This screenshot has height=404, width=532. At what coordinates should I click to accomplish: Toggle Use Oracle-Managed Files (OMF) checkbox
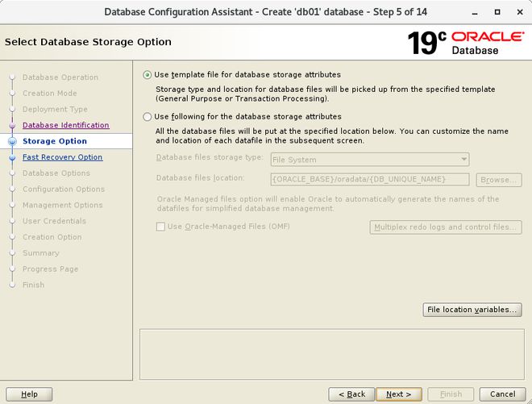(160, 227)
